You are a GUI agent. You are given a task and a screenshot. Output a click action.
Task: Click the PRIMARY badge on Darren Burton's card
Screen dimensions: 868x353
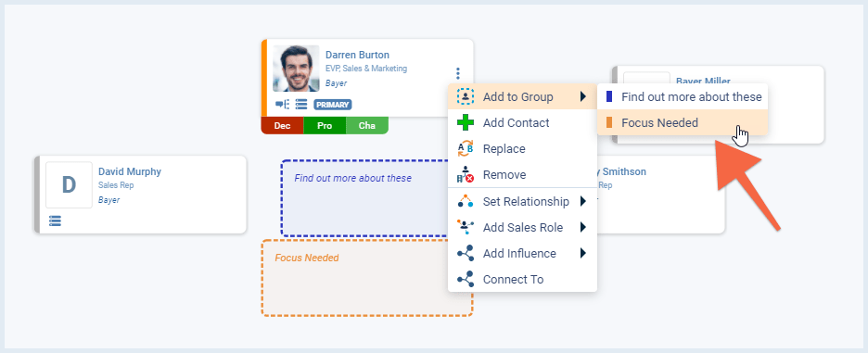pos(333,105)
